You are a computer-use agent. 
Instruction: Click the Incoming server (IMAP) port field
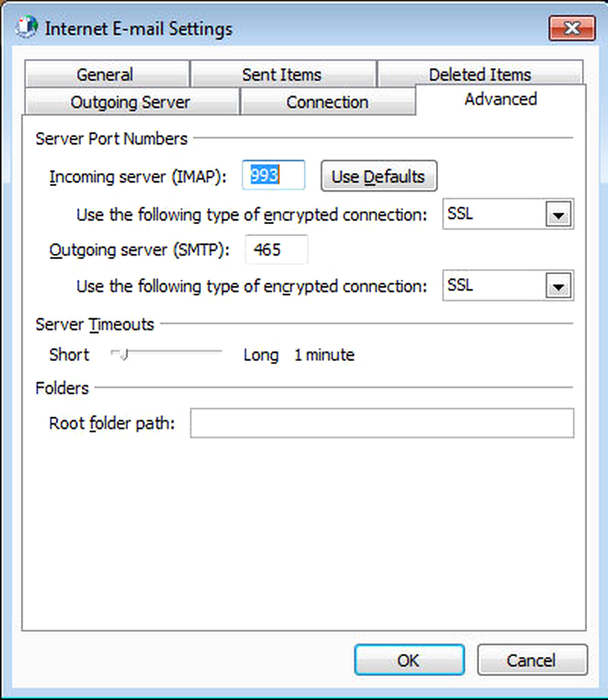(x=273, y=175)
